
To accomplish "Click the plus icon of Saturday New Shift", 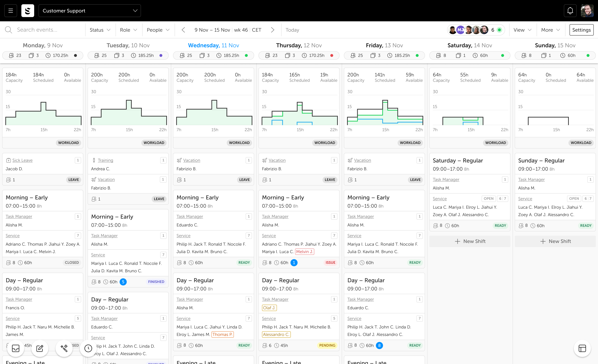I will point(457,241).
